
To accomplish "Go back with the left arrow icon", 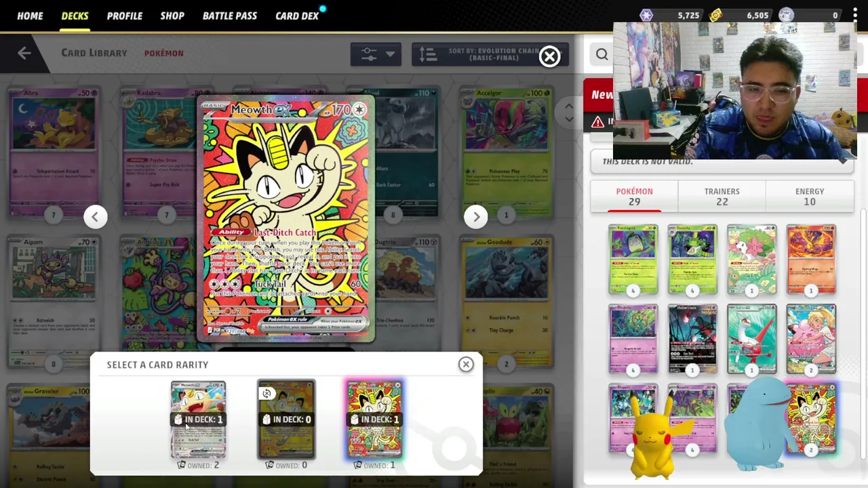I will pos(24,53).
